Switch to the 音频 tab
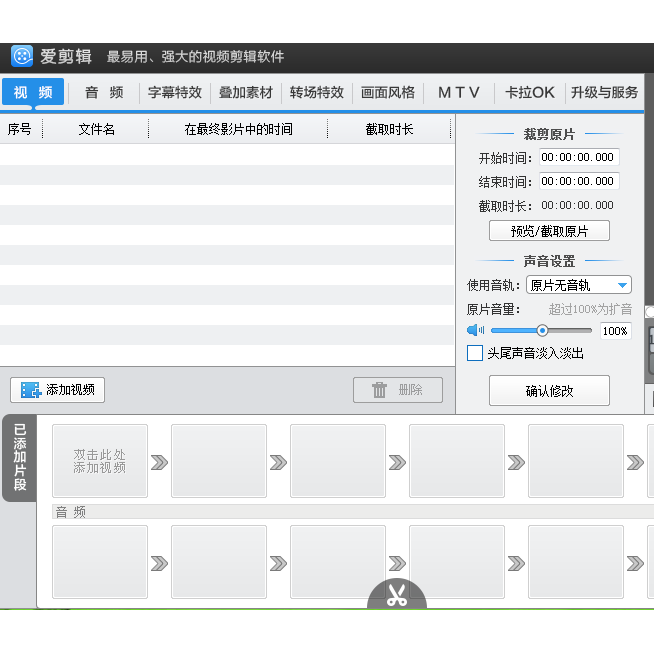 click(x=104, y=92)
